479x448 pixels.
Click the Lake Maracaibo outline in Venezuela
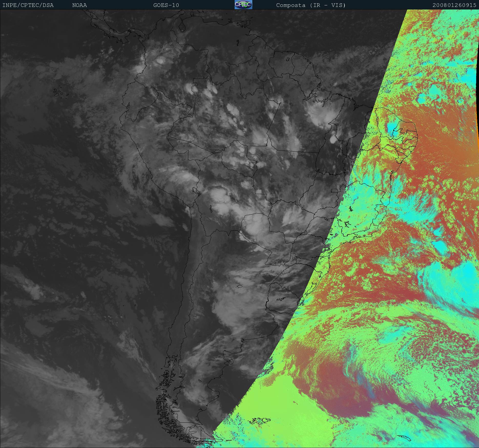[x=182, y=27]
